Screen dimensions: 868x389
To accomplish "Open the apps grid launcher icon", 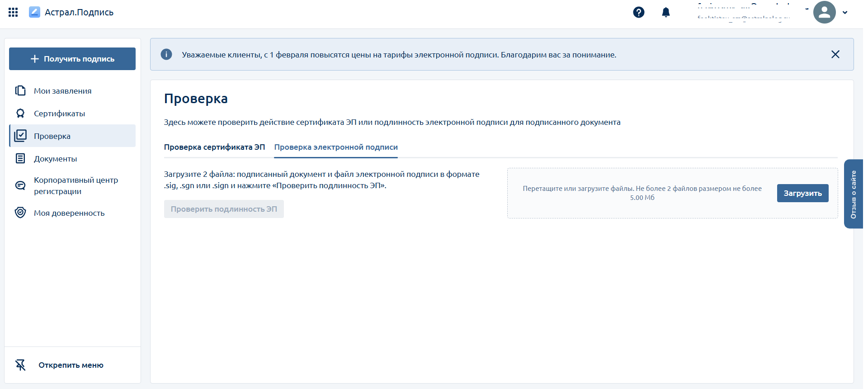I will point(13,12).
